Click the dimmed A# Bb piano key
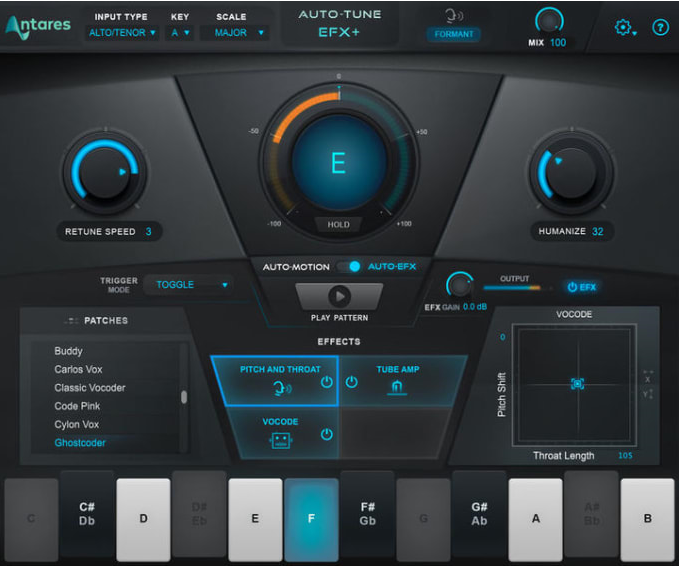The width and height of the screenshot is (681, 568). 592,514
